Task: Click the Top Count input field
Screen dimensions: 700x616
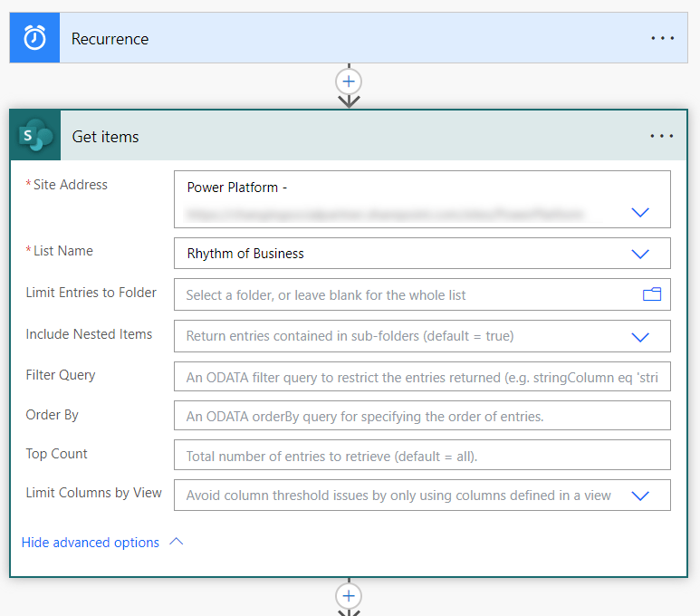Action: 422,455
